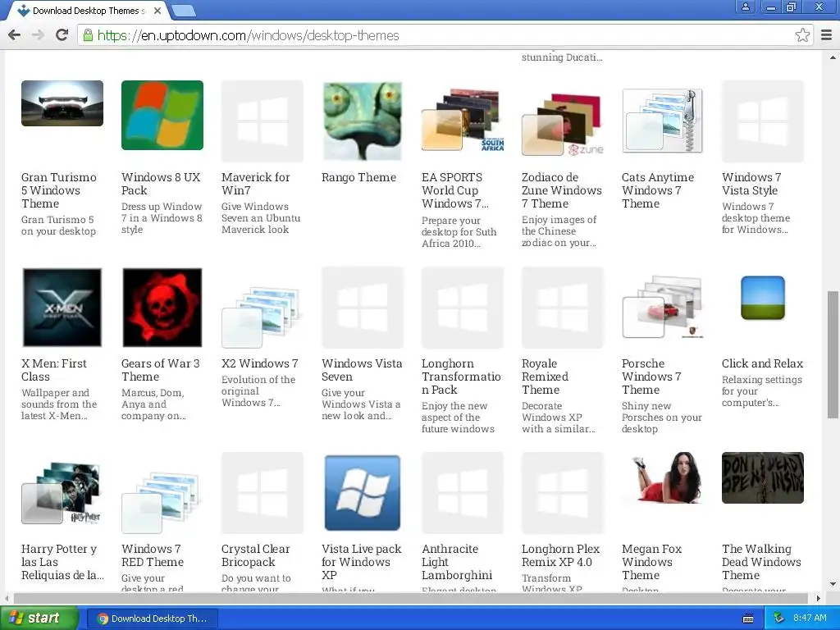Click the Crystal Clear Bricopack placeholder icon

click(262, 493)
